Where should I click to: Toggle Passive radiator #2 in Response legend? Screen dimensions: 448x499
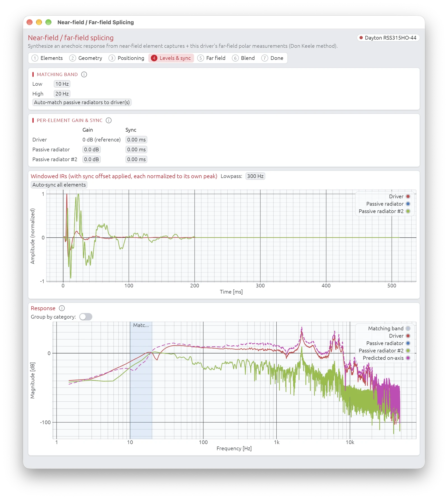(x=384, y=351)
